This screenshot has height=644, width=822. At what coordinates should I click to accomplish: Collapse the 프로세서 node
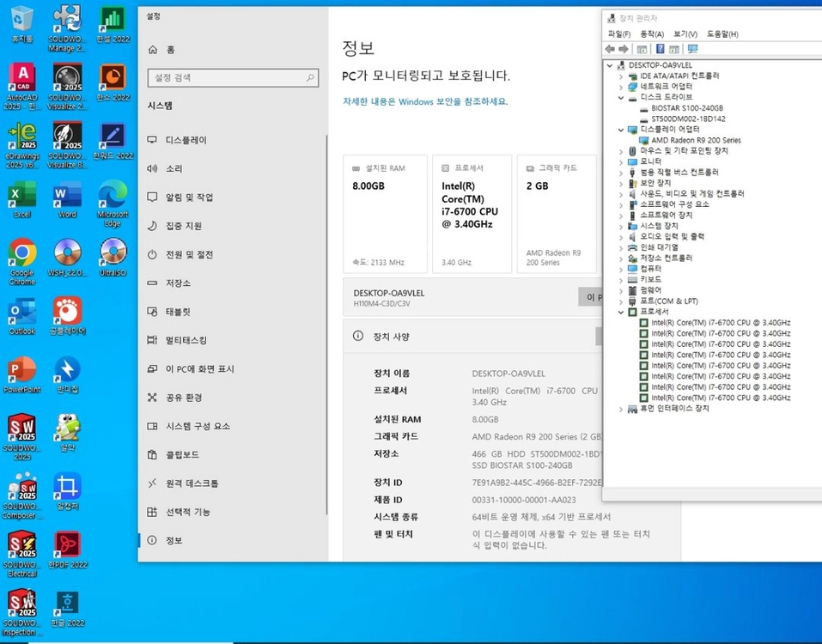(x=621, y=312)
